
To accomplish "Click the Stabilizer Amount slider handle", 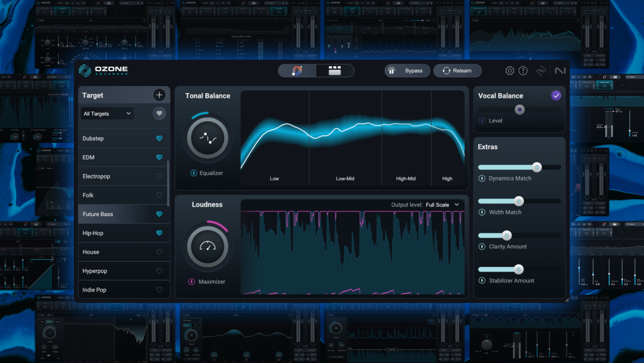I will [x=518, y=269].
